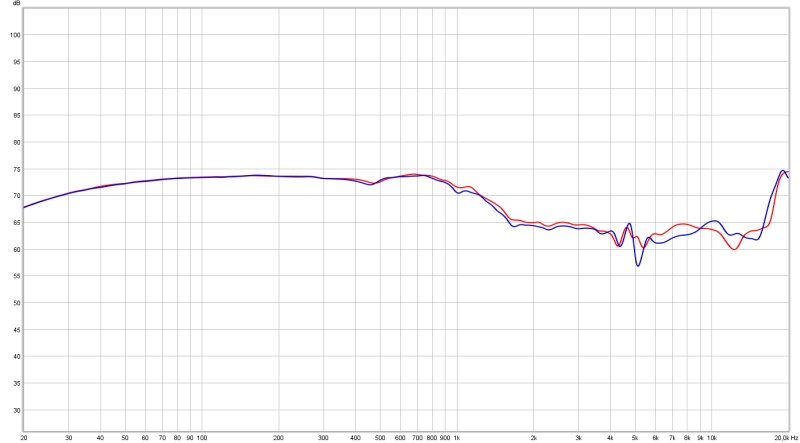Select the 200 tick label on the frequency axis
Image resolution: width=800 pixels, height=443 pixels.
click(278, 437)
